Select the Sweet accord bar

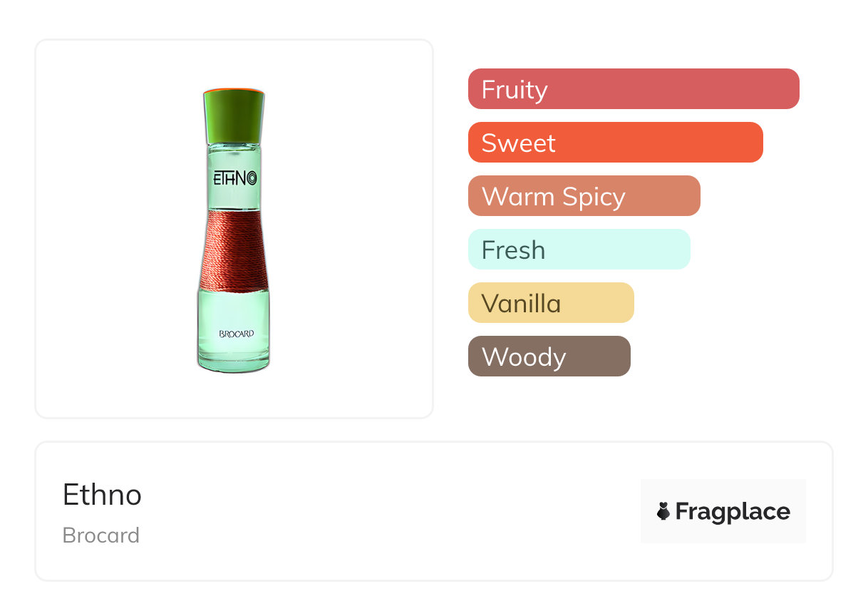point(615,143)
